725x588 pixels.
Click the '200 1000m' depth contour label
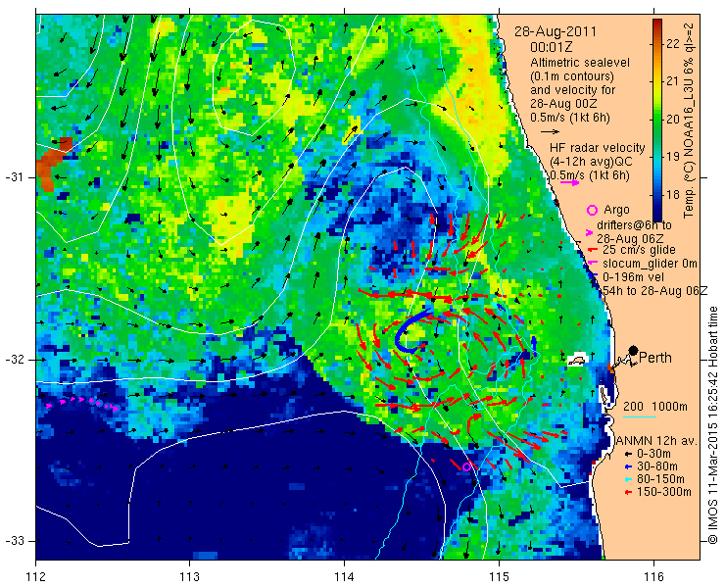click(655, 407)
